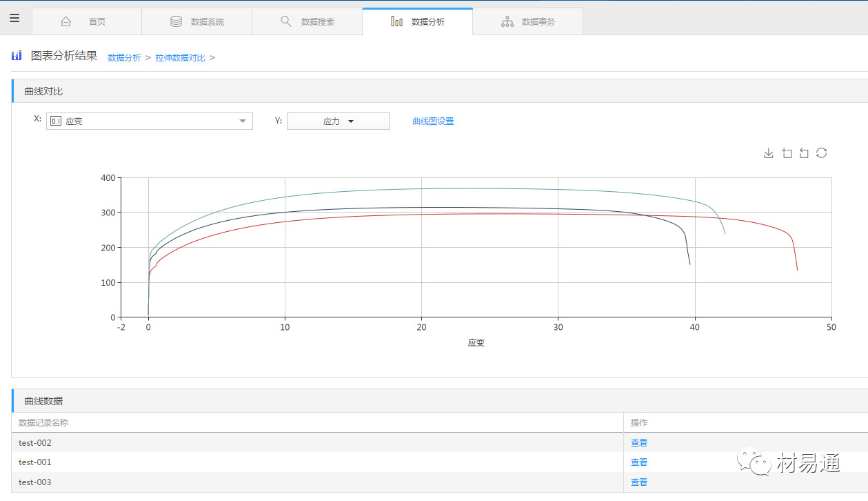Click the save chart as image download icon
The image size is (868, 501).
click(x=769, y=153)
